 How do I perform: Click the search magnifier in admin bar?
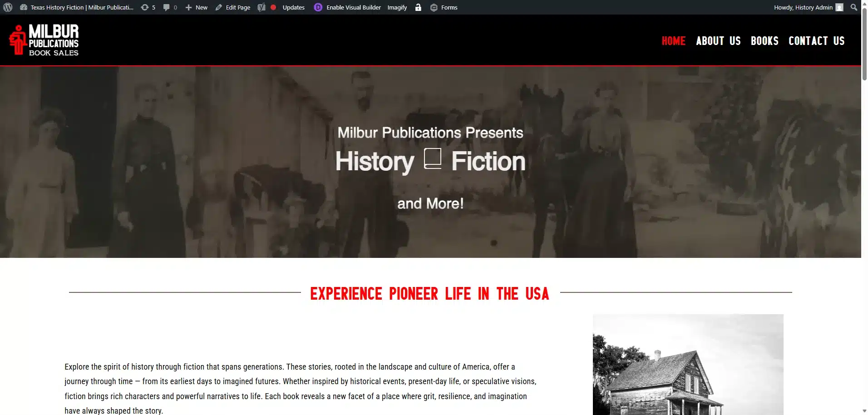coord(853,7)
